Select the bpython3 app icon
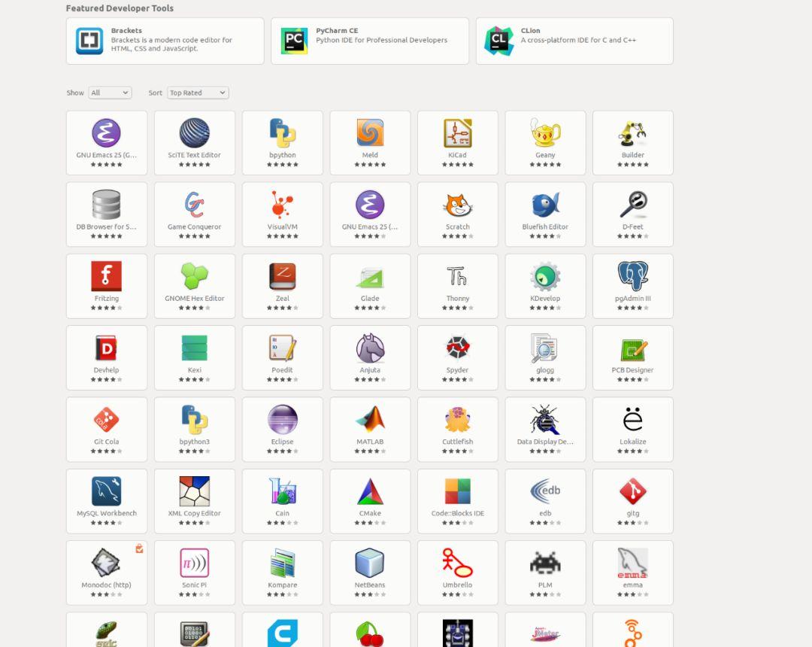Image resolution: width=812 pixels, height=647 pixels. coord(194,419)
